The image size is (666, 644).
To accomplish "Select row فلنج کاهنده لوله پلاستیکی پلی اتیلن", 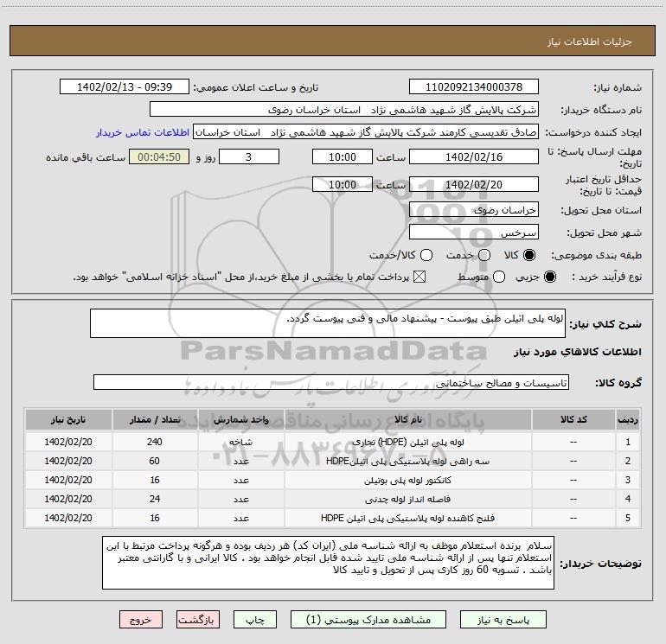I will coord(333,518).
